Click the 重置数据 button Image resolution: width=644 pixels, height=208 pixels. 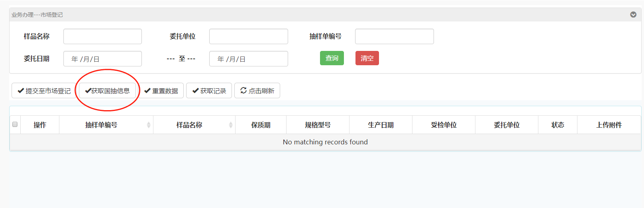point(161,91)
